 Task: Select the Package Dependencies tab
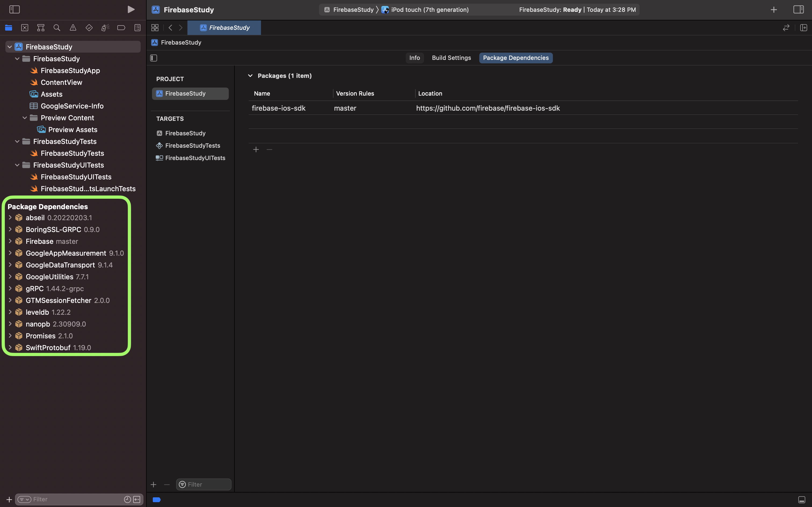click(x=516, y=58)
